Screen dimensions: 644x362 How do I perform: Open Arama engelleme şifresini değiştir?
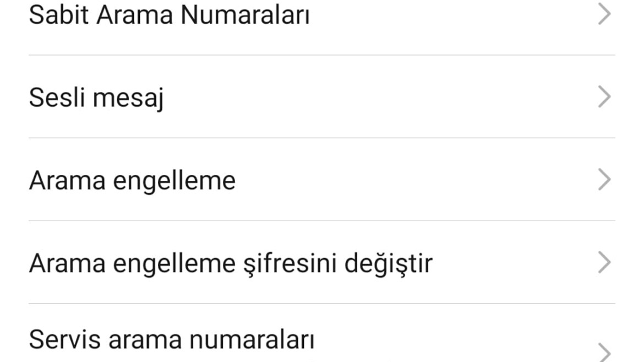(230, 264)
